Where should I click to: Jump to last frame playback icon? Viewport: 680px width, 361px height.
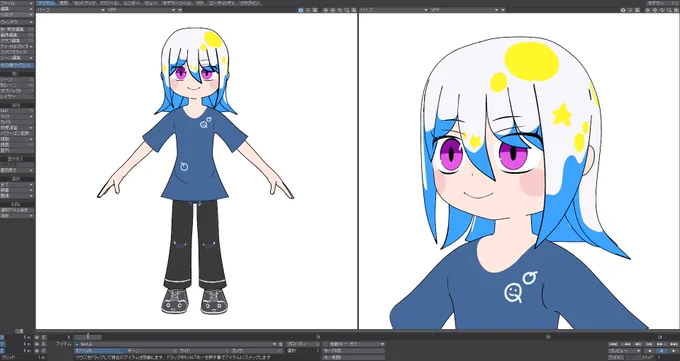pos(674,344)
